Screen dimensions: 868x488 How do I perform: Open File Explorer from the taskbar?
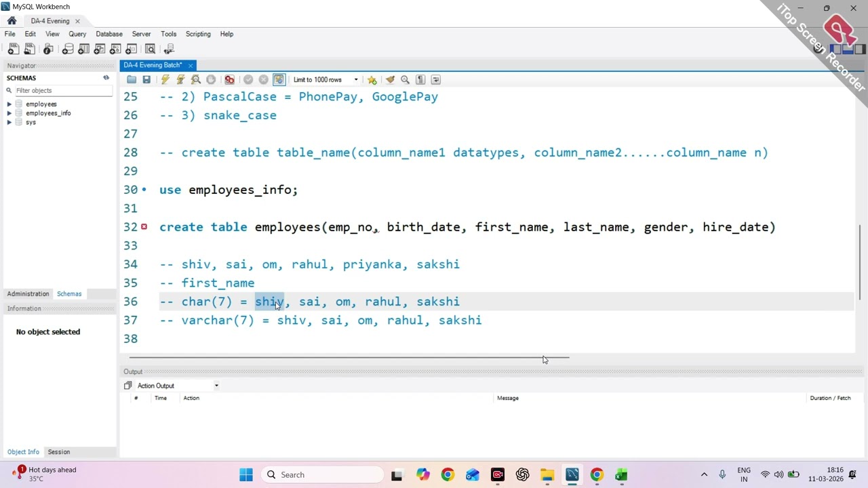pyautogui.click(x=547, y=475)
